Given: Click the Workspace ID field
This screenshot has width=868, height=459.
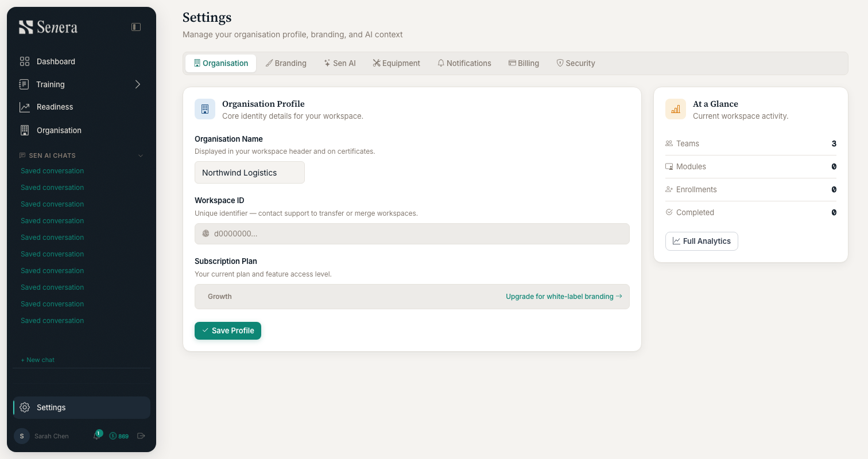Looking at the screenshot, I should click(412, 234).
